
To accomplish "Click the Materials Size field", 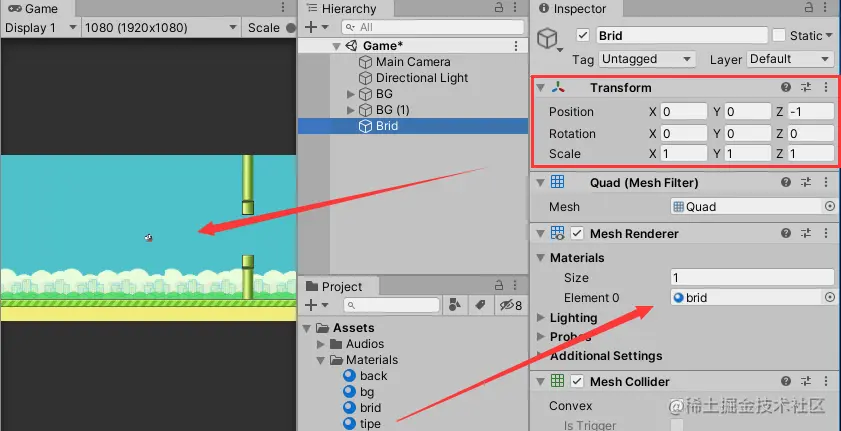I will tap(753, 278).
